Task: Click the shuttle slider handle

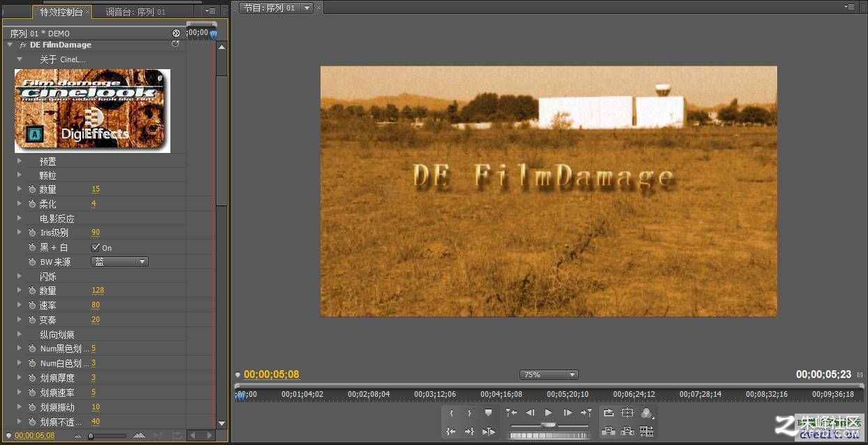Action: click(x=549, y=425)
